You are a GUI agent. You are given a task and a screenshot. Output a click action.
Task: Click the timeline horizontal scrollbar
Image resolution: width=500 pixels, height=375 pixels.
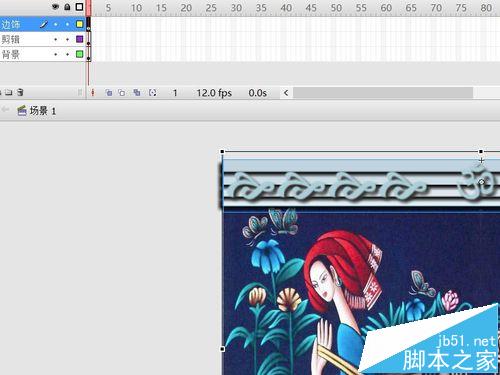(383, 93)
